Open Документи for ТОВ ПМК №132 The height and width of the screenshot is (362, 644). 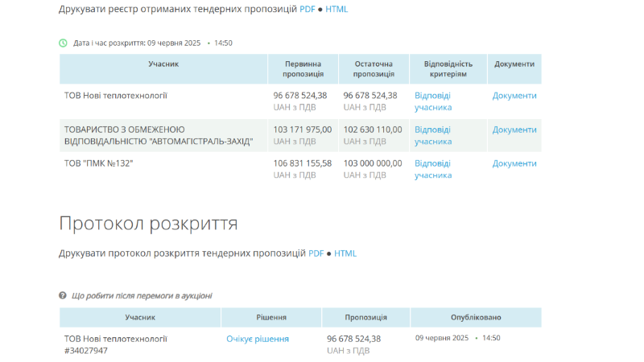pyautogui.click(x=514, y=163)
